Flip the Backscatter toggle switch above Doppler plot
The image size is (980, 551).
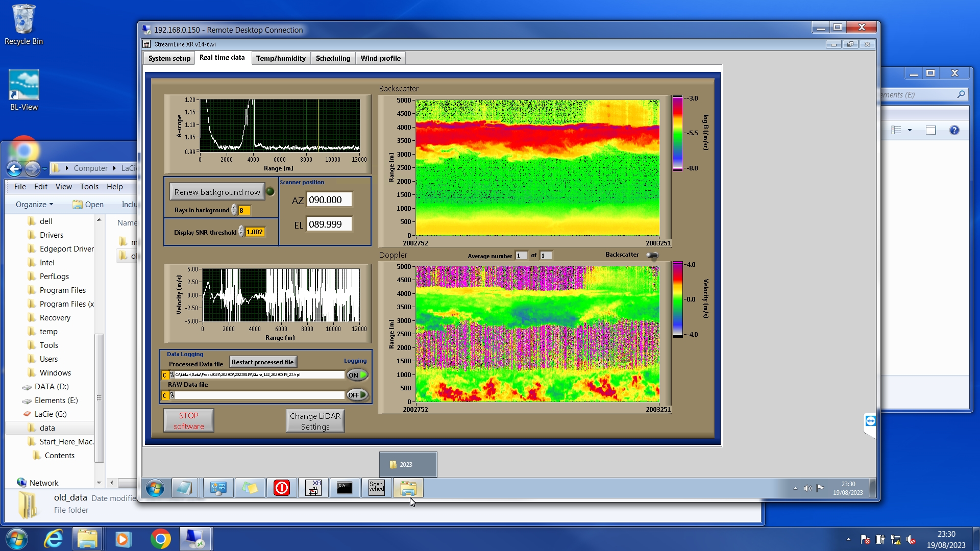click(652, 255)
